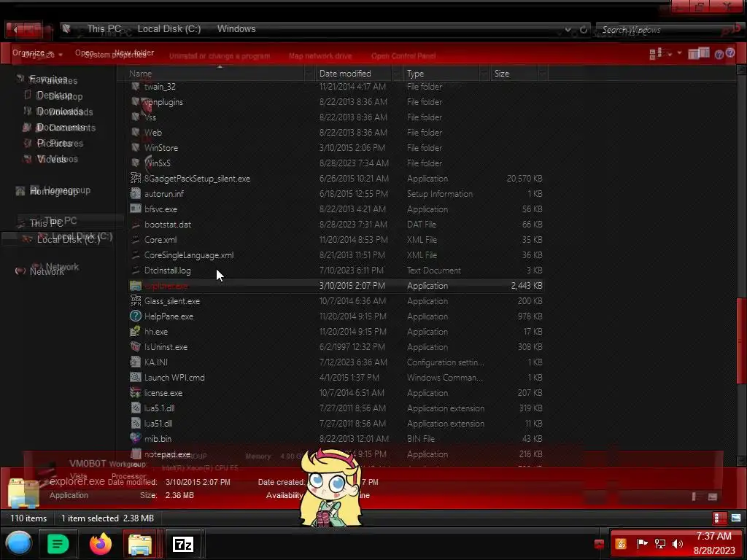Select the mib.bin file icon
Screen dimensions: 747x560
tap(135, 438)
